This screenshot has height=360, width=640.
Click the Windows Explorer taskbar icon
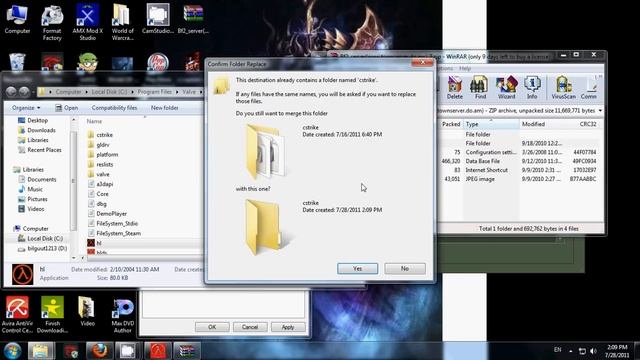40,351
